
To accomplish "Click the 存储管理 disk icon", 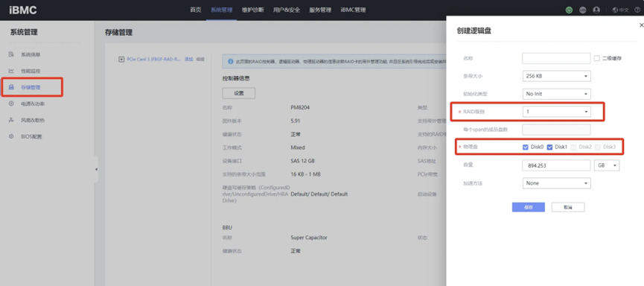I will pyautogui.click(x=11, y=87).
